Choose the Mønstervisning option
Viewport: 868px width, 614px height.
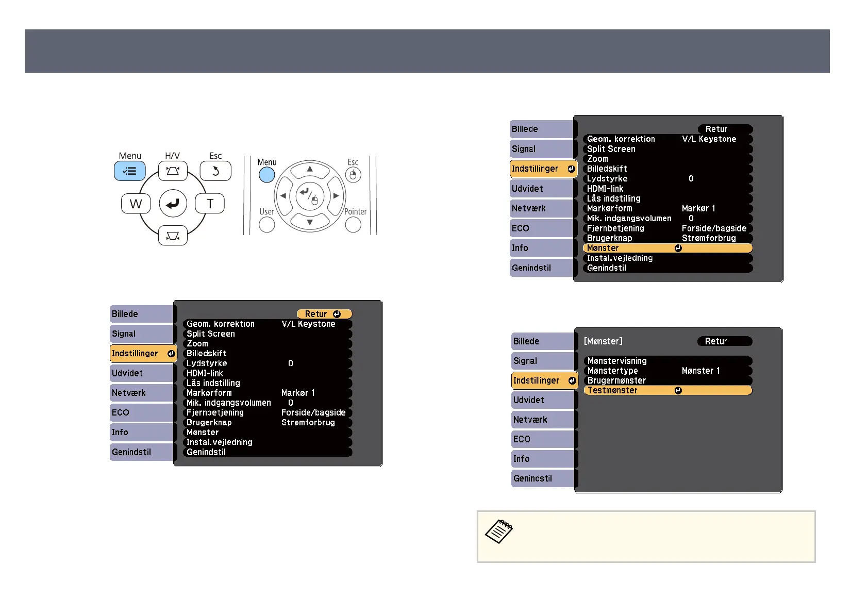tap(667, 361)
